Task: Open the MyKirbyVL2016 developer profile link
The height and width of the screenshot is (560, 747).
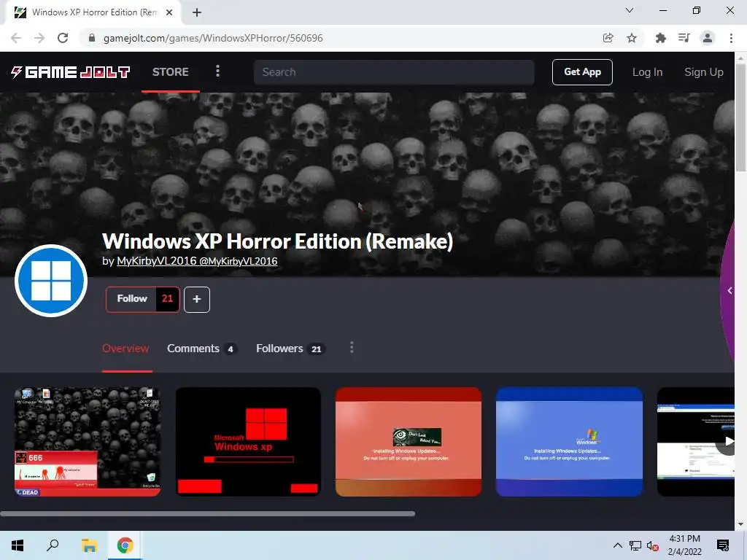Action: 197,261
